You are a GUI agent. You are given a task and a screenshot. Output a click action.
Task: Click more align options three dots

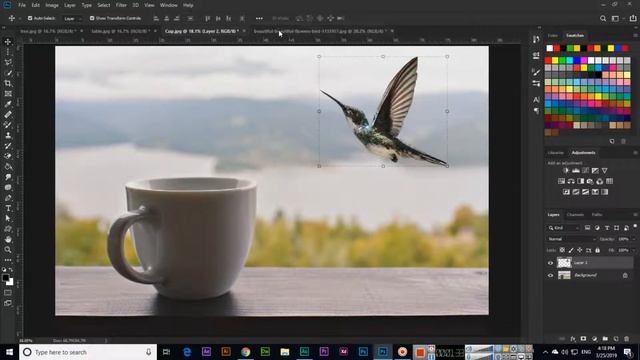click(x=259, y=18)
